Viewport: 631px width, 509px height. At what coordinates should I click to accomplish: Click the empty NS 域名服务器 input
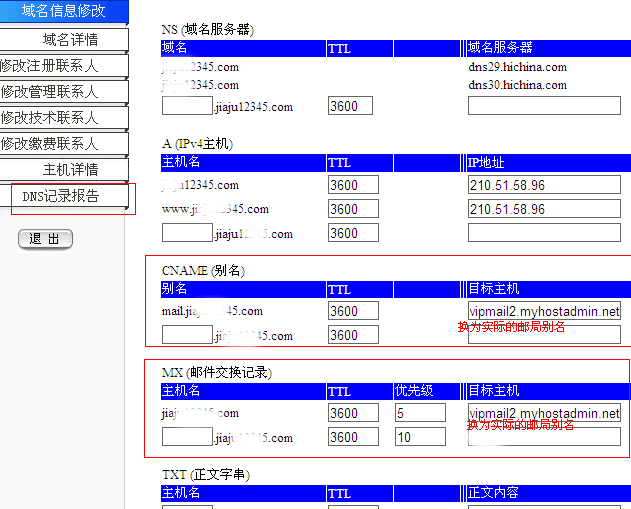pos(544,106)
